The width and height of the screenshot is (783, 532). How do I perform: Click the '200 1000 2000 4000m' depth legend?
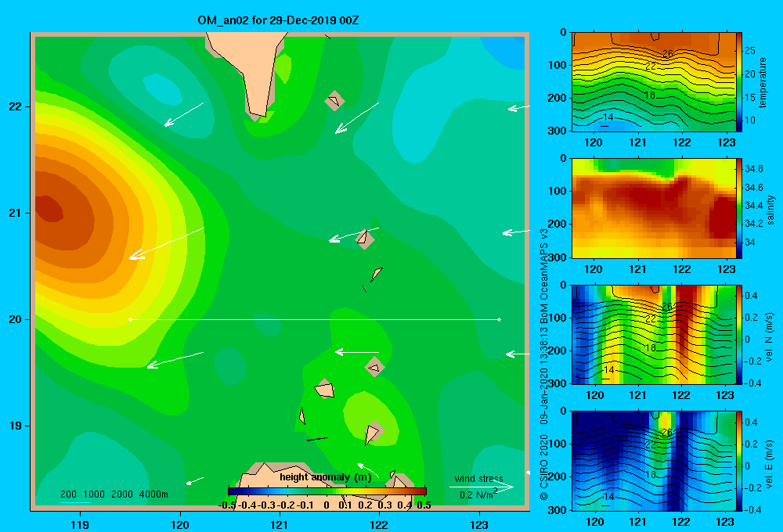click(114, 494)
